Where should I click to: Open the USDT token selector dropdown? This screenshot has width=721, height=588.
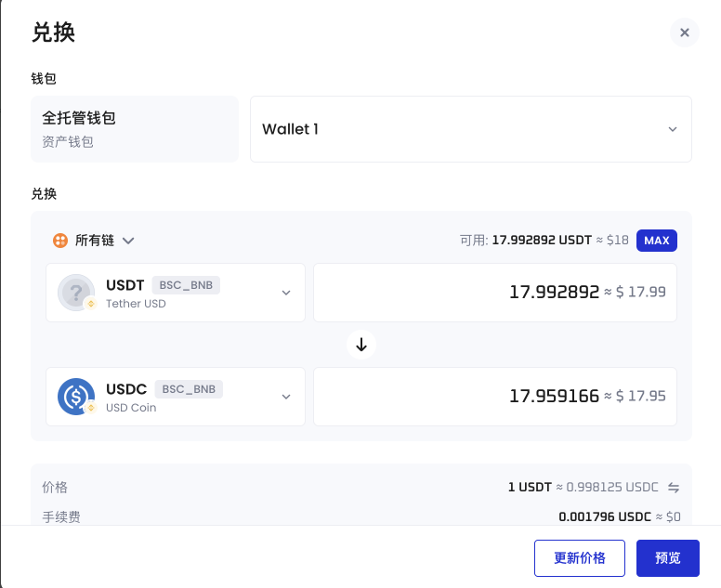click(x=176, y=293)
